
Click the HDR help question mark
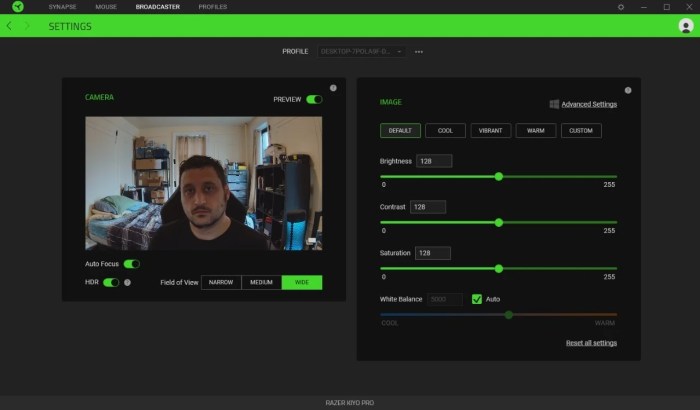[127, 282]
